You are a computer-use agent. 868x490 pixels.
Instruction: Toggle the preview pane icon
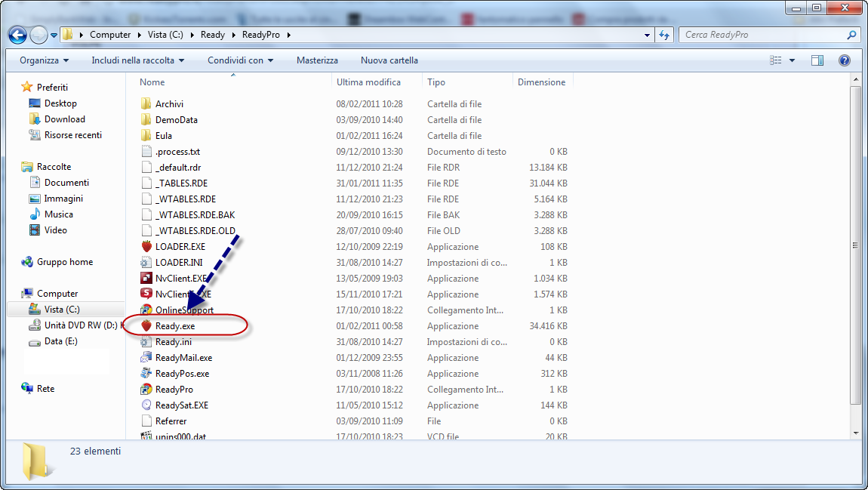point(817,60)
